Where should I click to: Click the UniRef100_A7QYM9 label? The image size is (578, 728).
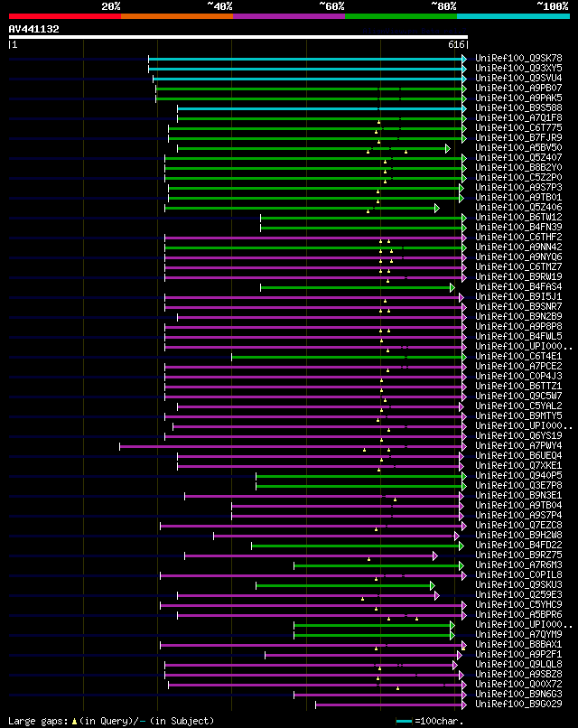point(518,635)
